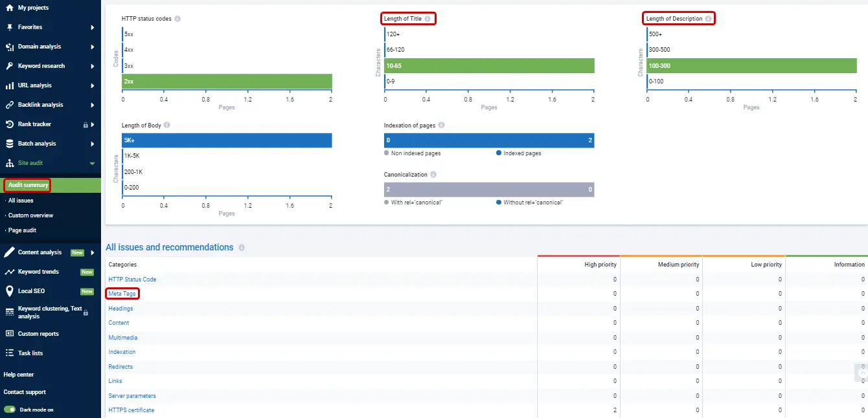The height and width of the screenshot is (418, 868).
Task: Click the Keyword research key icon
Action: pyautogui.click(x=9, y=66)
